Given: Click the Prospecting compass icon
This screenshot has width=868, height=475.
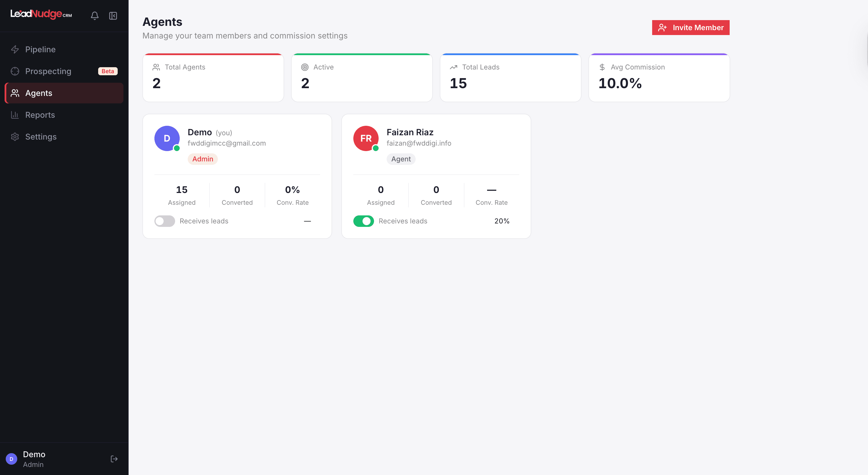Looking at the screenshot, I should click(15, 71).
